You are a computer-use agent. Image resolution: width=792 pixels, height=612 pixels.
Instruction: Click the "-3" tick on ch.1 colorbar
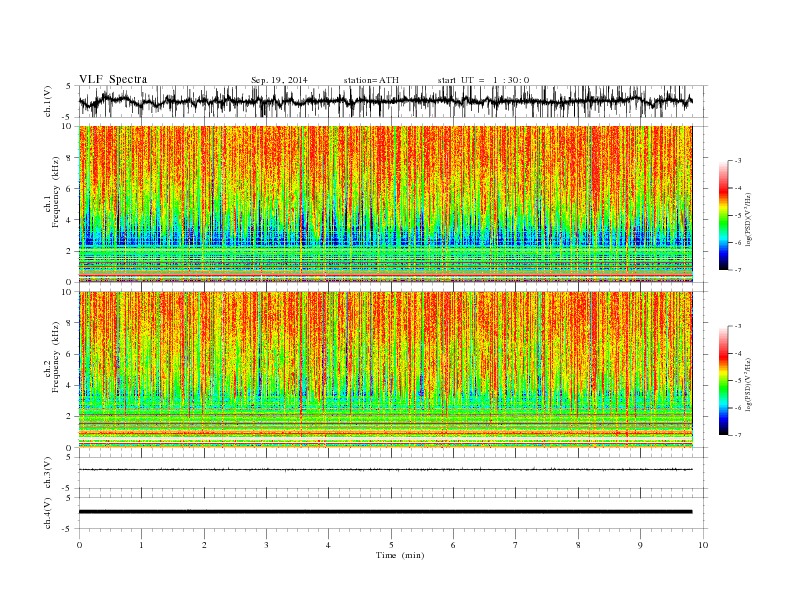point(737,161)
